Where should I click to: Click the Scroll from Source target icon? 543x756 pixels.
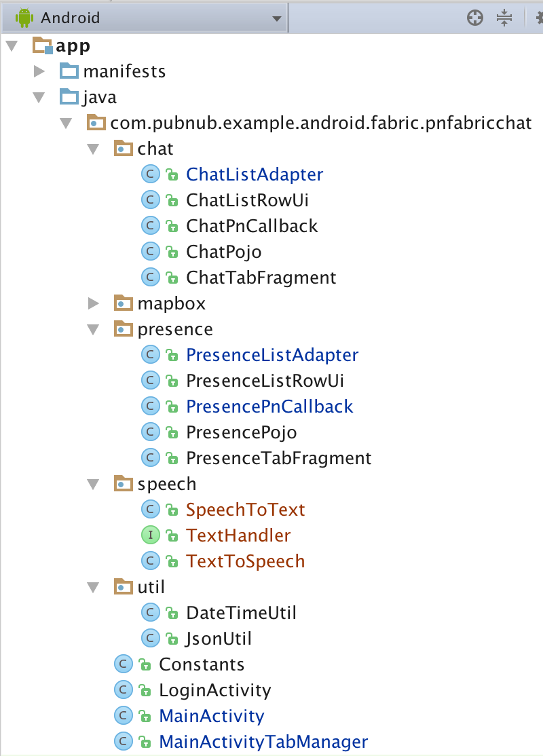click(x=475, y=18)
